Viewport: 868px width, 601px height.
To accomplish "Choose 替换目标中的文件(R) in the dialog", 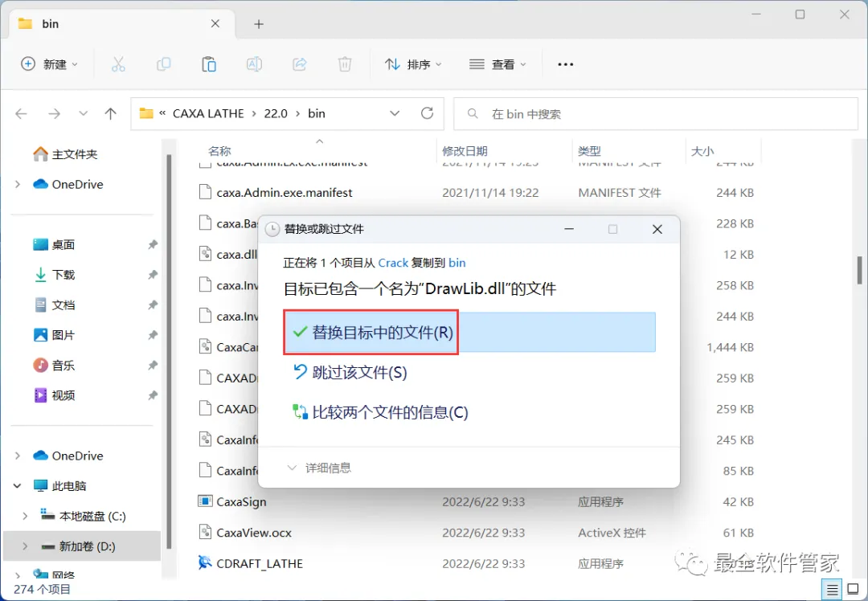I will [x=469, y=332].
